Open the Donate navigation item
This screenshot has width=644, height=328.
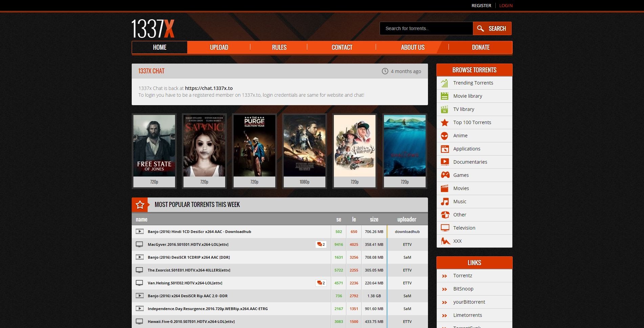[x=480, y=47]
